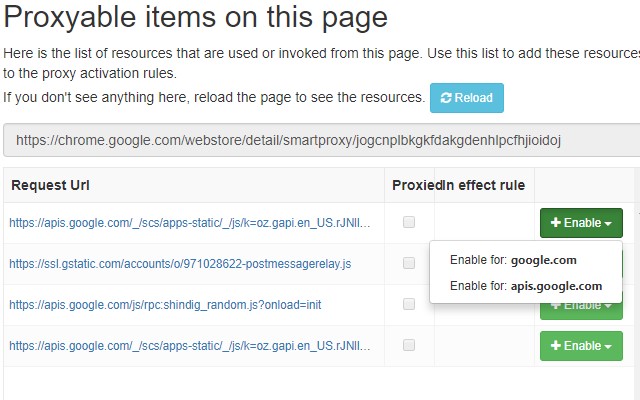This screenshot has height=400, width=640.
Task: Open the ssl.gstatic.com postmessagerelay.js link
Action: (x=180, y=264)
